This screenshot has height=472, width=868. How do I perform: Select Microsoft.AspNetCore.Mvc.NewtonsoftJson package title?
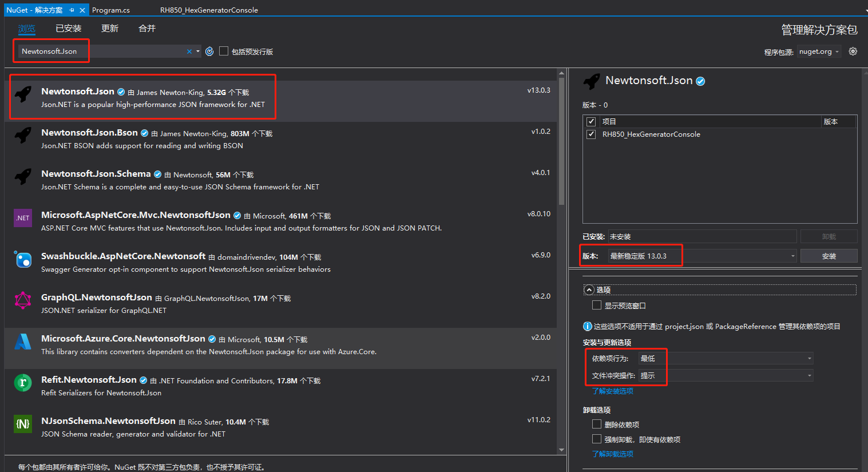136,215
